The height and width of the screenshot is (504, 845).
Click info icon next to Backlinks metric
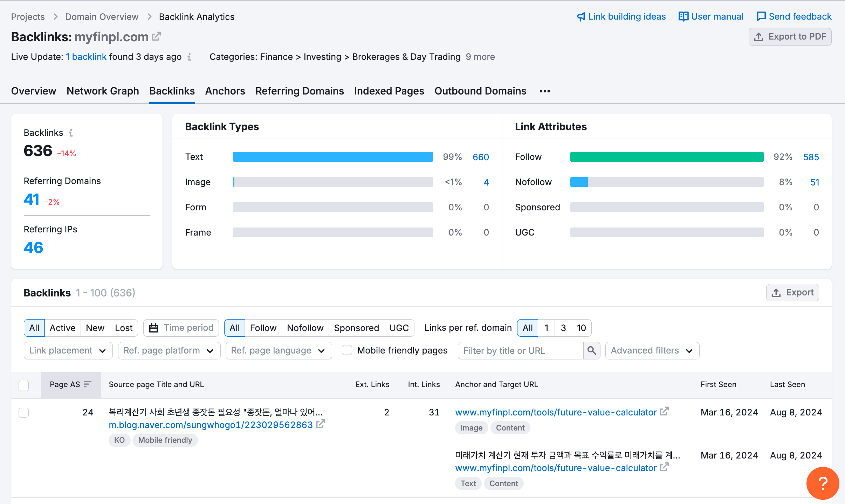(71, 133)
